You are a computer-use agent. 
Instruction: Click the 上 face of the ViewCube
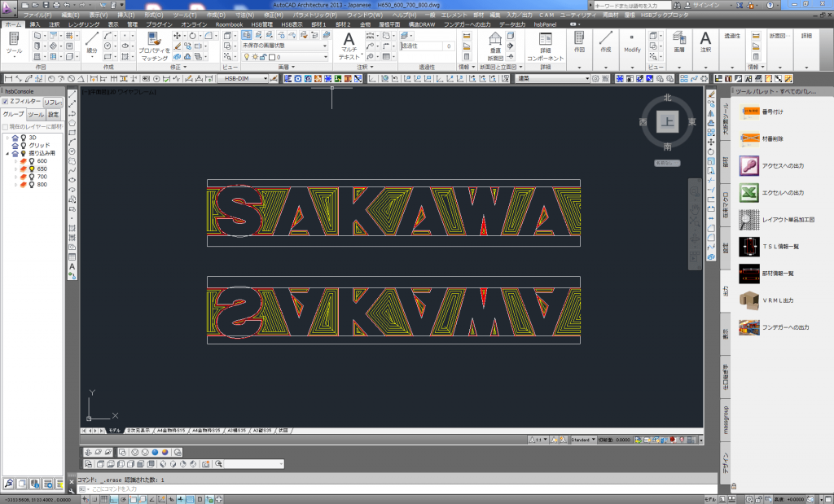coord(667,122)
